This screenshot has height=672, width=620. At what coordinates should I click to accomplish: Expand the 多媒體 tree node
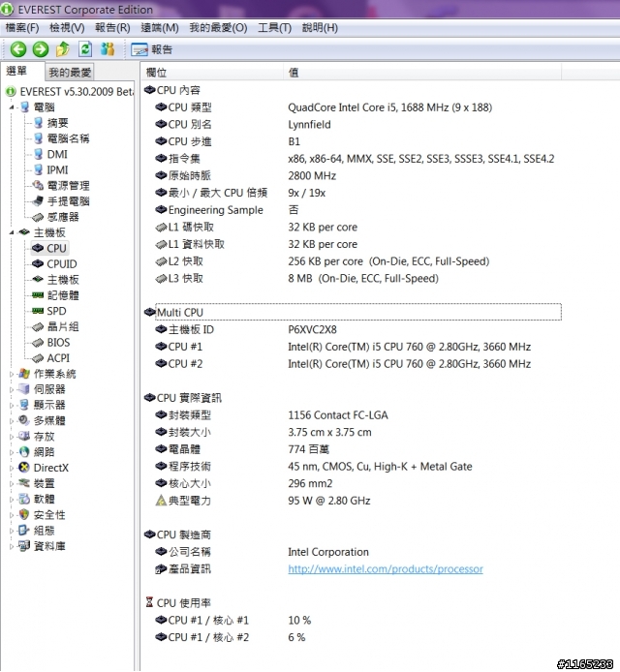(12, 421)
